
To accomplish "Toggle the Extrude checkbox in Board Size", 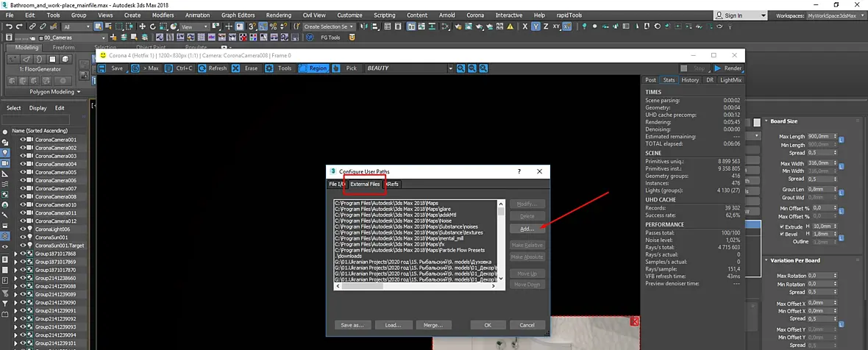I will tap(782, 226).
